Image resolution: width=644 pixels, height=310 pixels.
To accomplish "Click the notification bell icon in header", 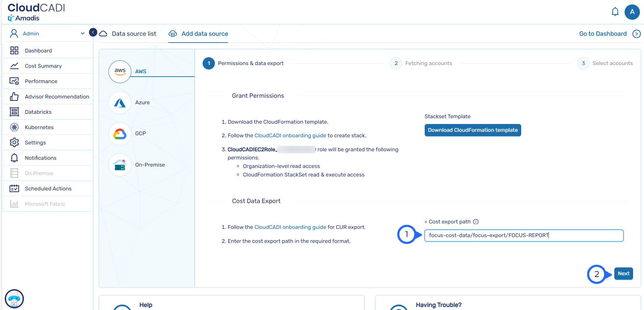I will 615,12.
